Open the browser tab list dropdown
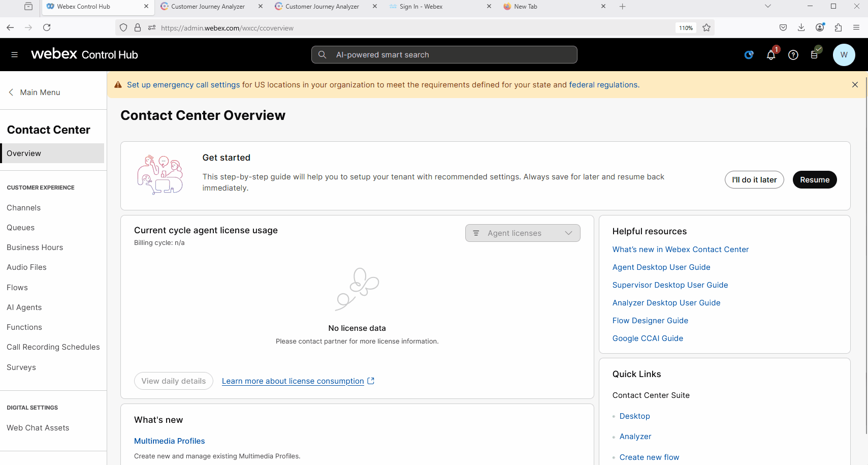This screenshot has height=465, width=868. point(767,7)
